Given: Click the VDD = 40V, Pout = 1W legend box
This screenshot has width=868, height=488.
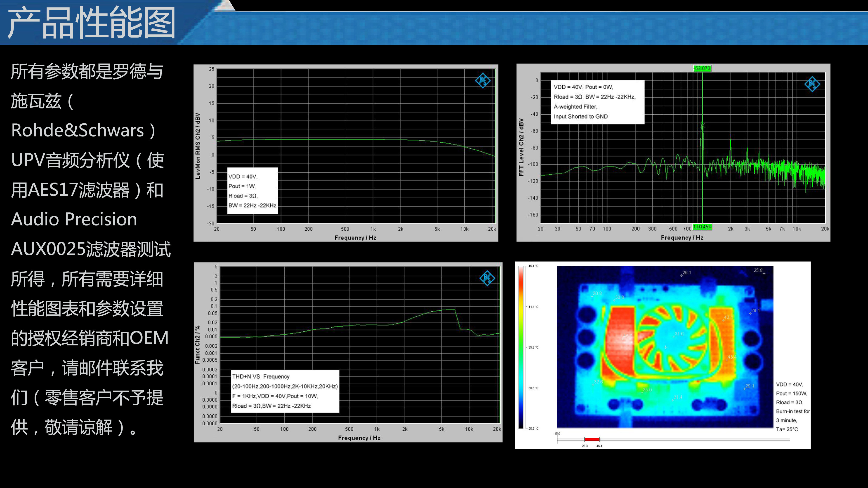Looking at the screenshot, I should coord(252,191).
